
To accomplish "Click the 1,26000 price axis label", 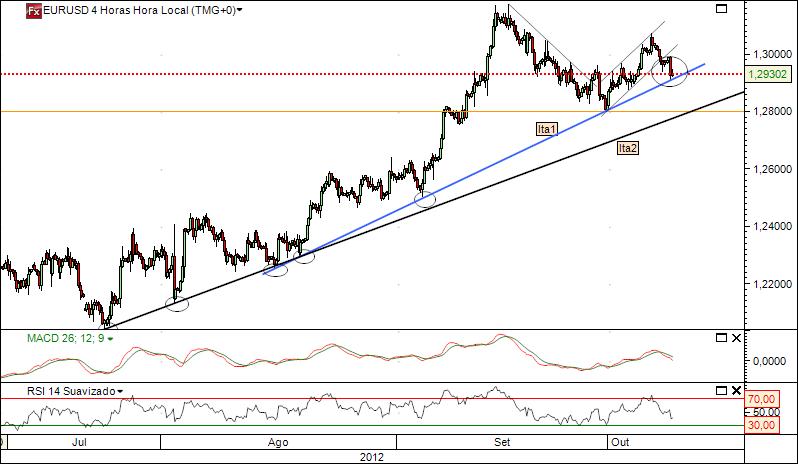I will tap(773, 168).
